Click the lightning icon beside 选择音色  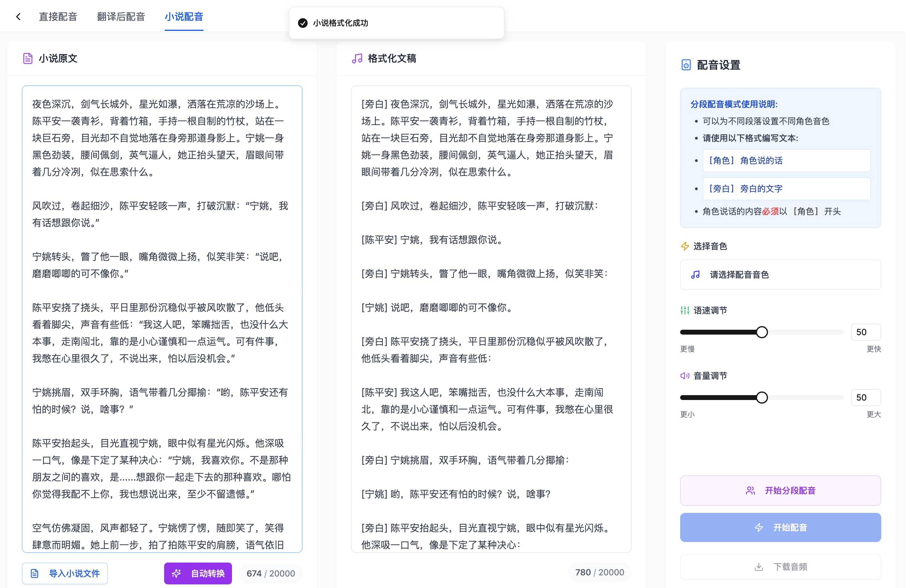click(x=685, y=246)
